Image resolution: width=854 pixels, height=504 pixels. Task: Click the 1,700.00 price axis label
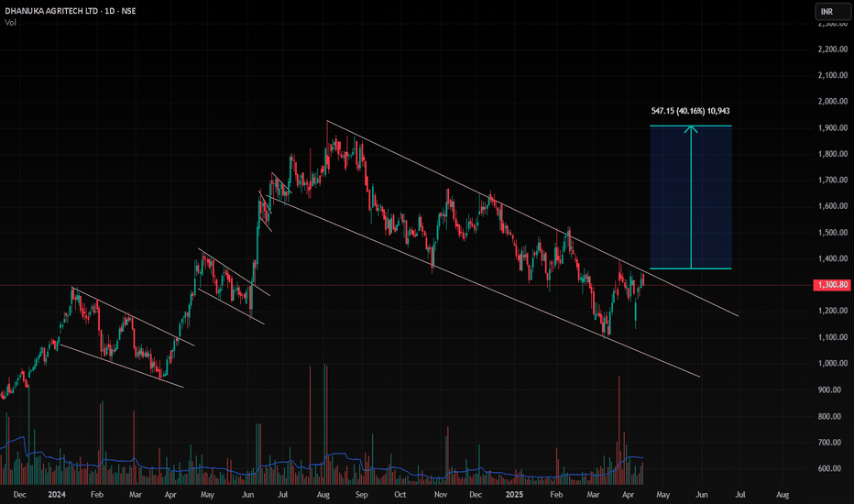point(833,180)
